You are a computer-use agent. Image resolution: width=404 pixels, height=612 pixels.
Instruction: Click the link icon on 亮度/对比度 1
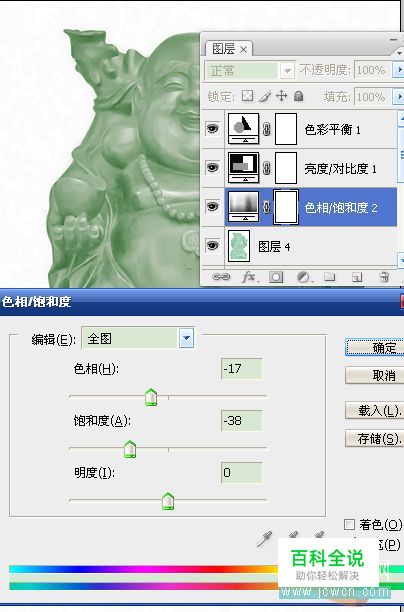point(267,168)
